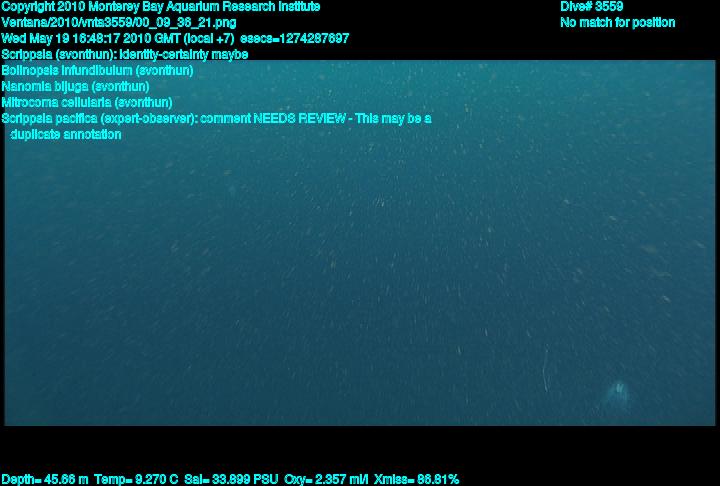Click the Oxy= 2.357 ml/l reading
720x486 pixels.
pos(326,479)
